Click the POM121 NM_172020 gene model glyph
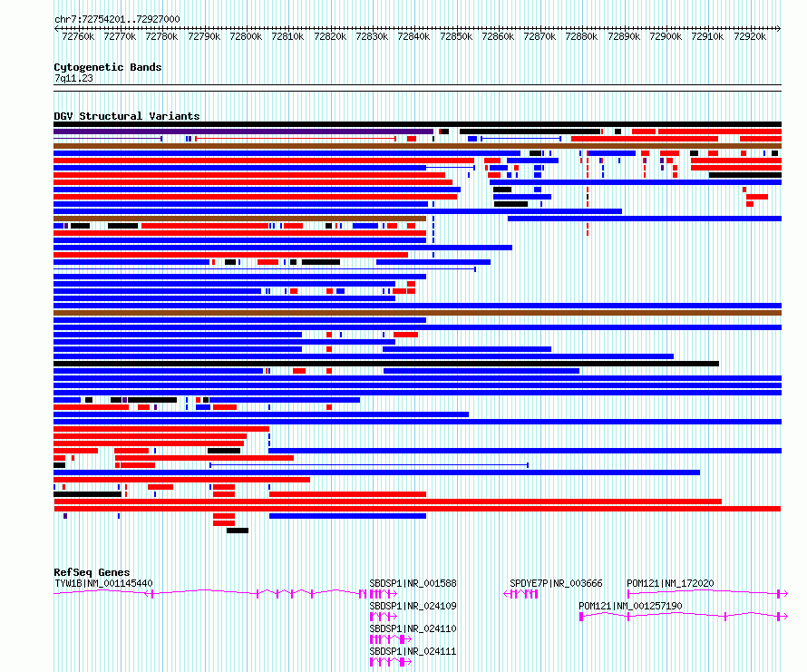 [x=707, y=594]
